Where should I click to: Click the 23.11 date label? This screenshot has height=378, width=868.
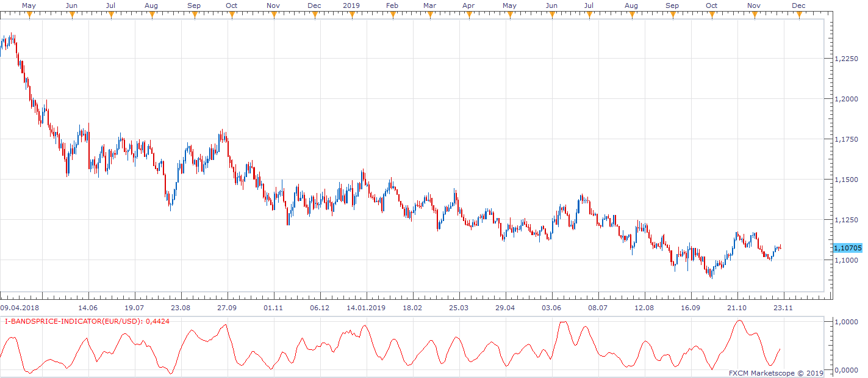coord(783,308)
